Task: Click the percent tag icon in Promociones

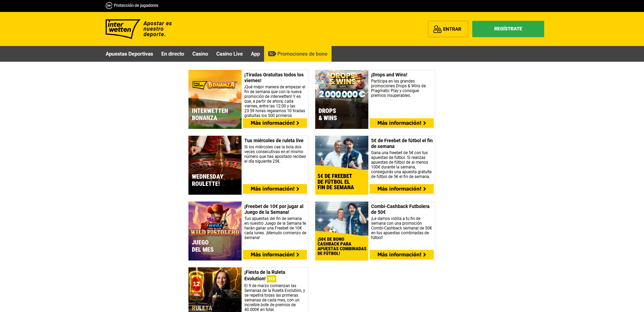Action: [272, 54]
